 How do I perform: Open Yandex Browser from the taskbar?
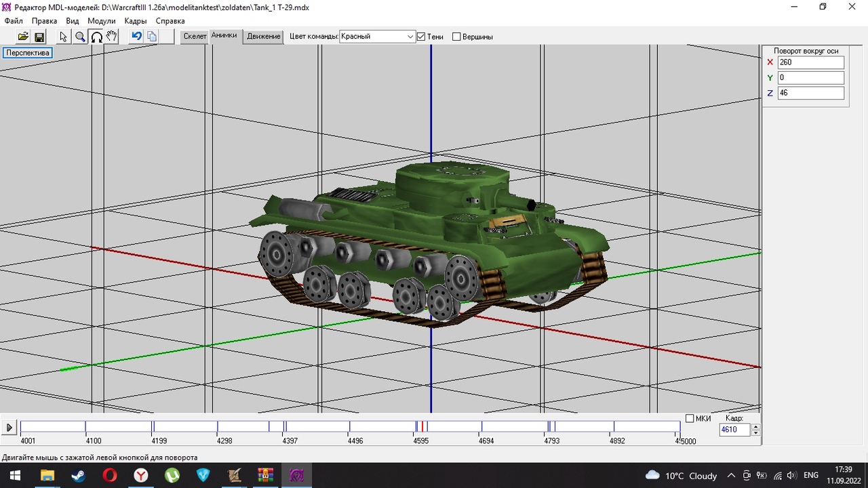(x=140, y=475)
